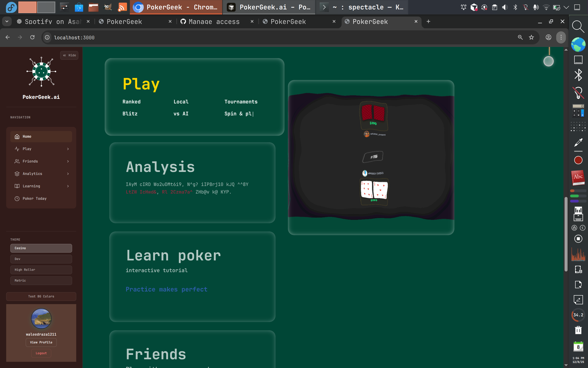Open the Abc dictionary icon in the right panel
This screenshot has height=368, width=588.
click(578, 177)
